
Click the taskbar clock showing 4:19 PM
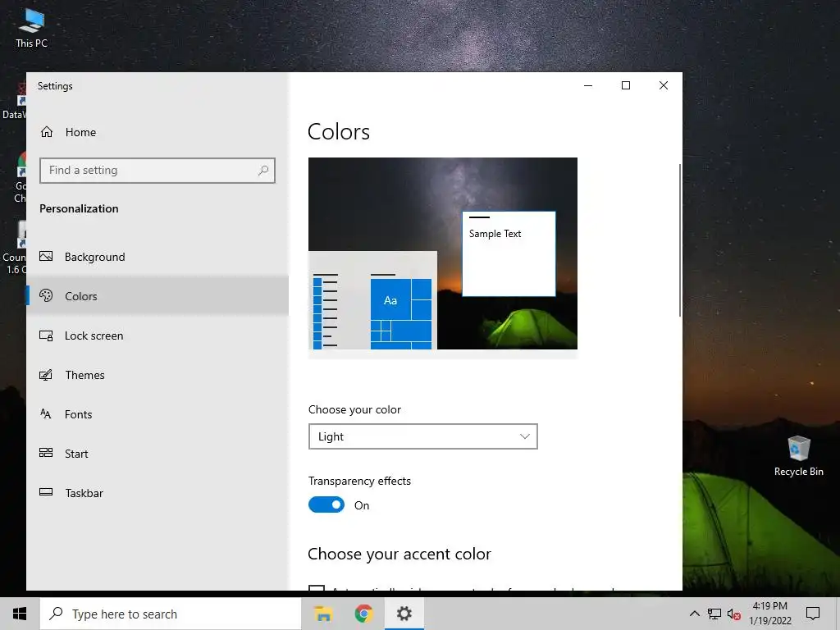pos(769,614)
